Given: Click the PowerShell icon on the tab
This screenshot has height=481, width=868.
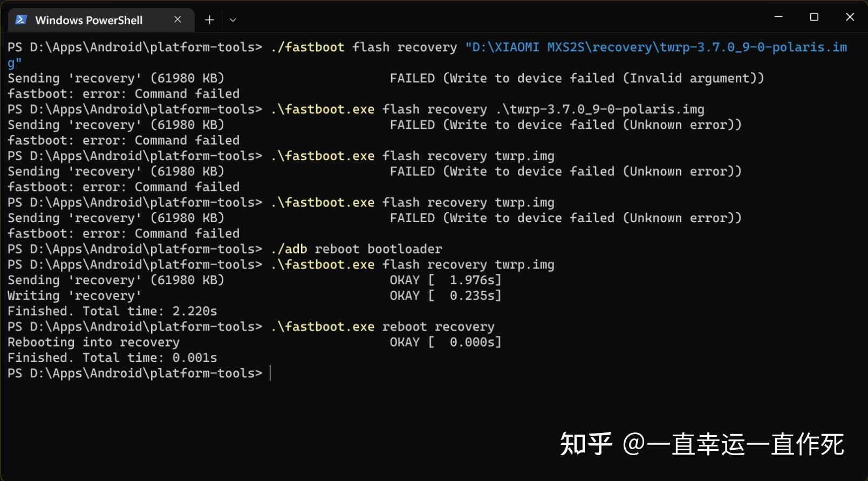Looking at the screenshot, I should pos(20,19).
